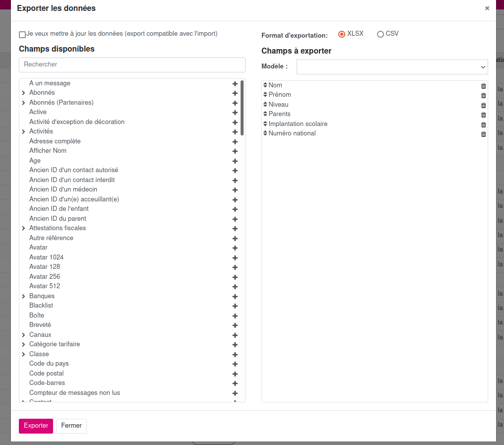504x445 pixels.
Task: Click trash icon next to 'Parents'
Action: (484, 115)
